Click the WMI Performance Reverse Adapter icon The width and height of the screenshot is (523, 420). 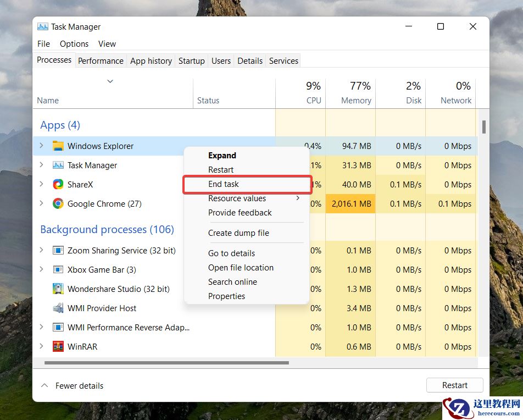click(x=58, y=327)
